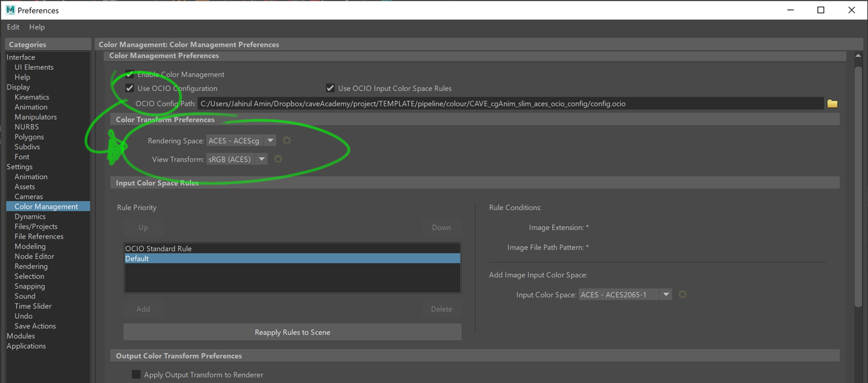The image size is (868, 383).
Task: Select Undo category
Action: (23, 316)
